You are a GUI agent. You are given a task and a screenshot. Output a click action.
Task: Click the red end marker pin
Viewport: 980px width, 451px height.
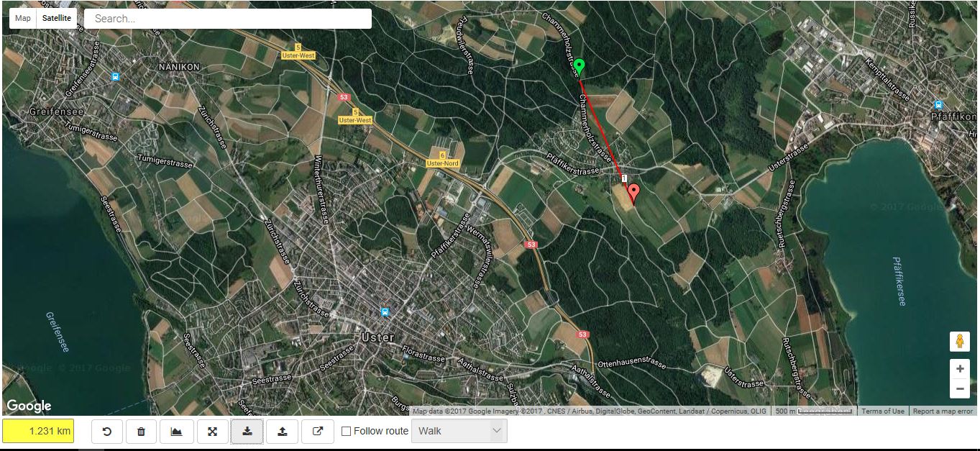(x=634, y=193)
